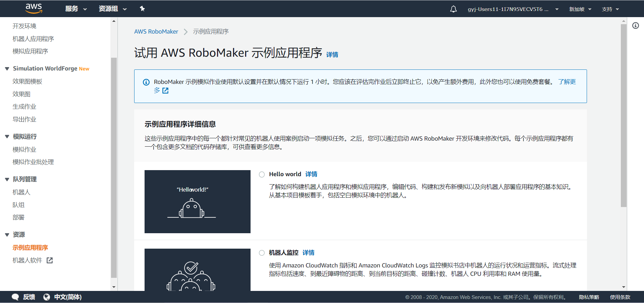Screen dimensions: 644x303
Task: Open the pin shortcuts star icon
Action: [142, 9]
